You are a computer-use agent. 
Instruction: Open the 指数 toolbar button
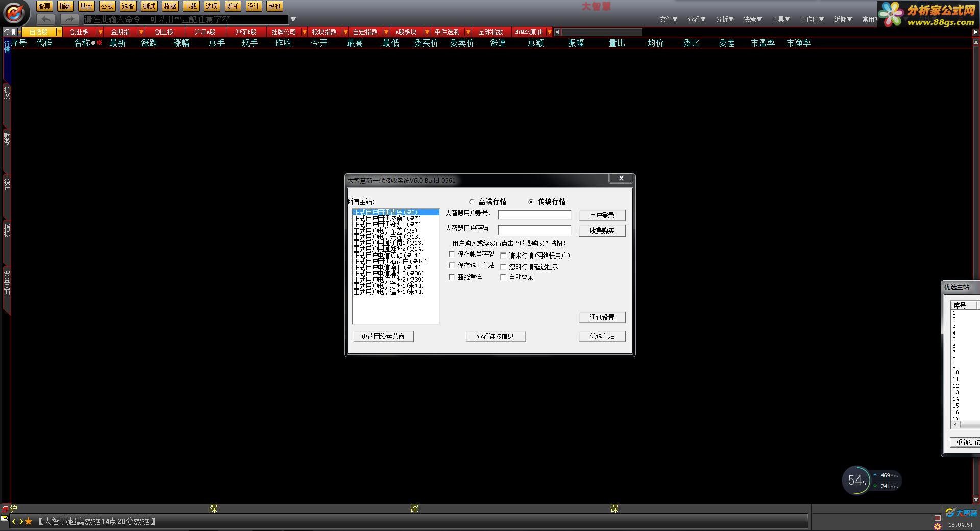pyautogui.click(x=65, y=6)
